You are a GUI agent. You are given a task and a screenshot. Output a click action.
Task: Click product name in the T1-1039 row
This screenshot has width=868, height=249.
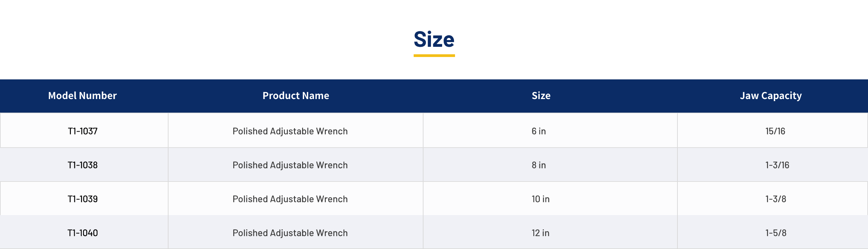(290, 199)
